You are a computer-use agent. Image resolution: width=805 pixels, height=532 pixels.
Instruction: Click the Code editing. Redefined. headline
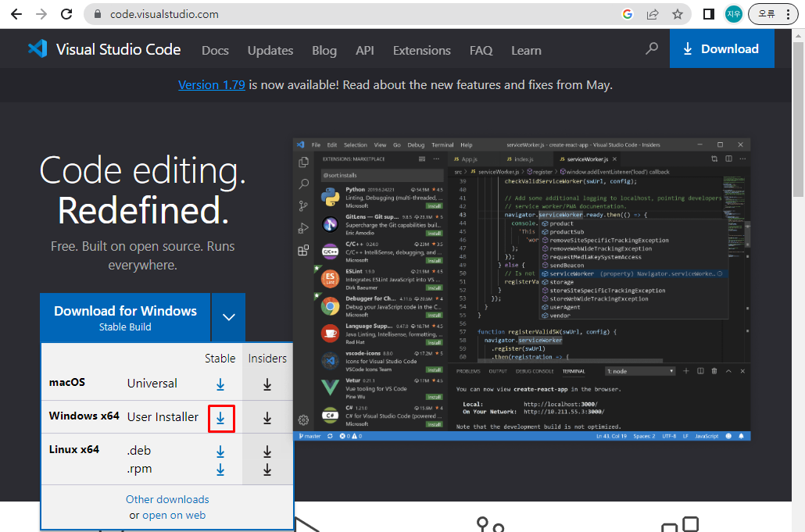[x=143, y=191]
